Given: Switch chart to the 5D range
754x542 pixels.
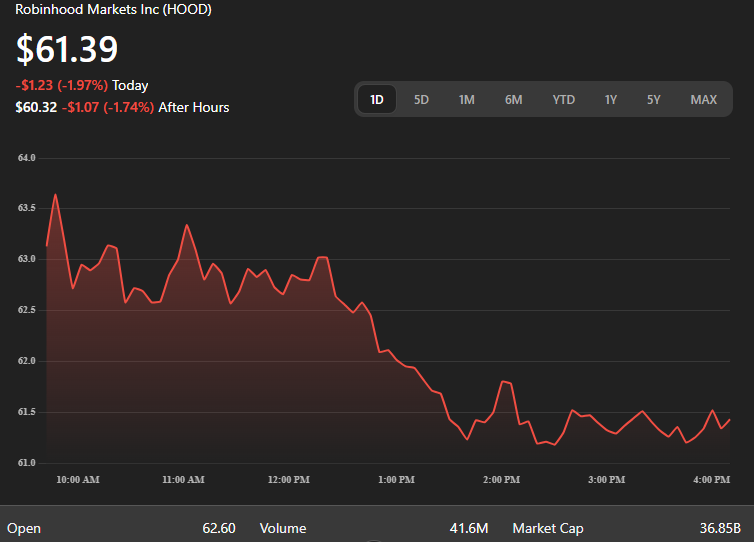Looking at the screenshot, I should (421, 99).
